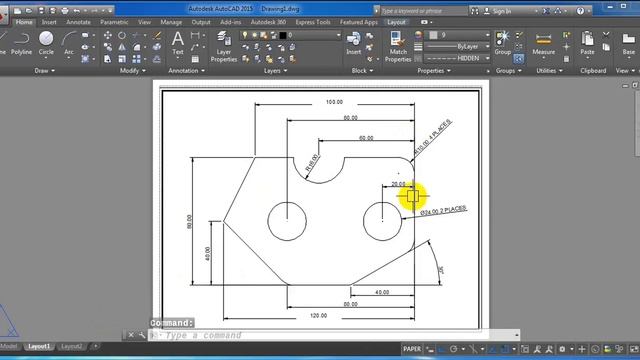The width and height of the screenshot is (640, 360).
Task: Click the Insert block icon
Action: point(353,43)
